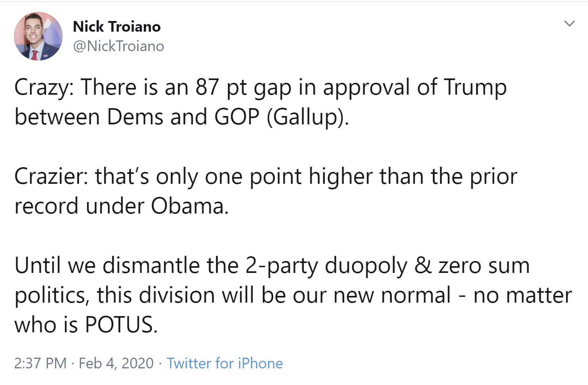Click the 2:37 PM timestamp
This screenshot has height=385, width=588.
40,363
